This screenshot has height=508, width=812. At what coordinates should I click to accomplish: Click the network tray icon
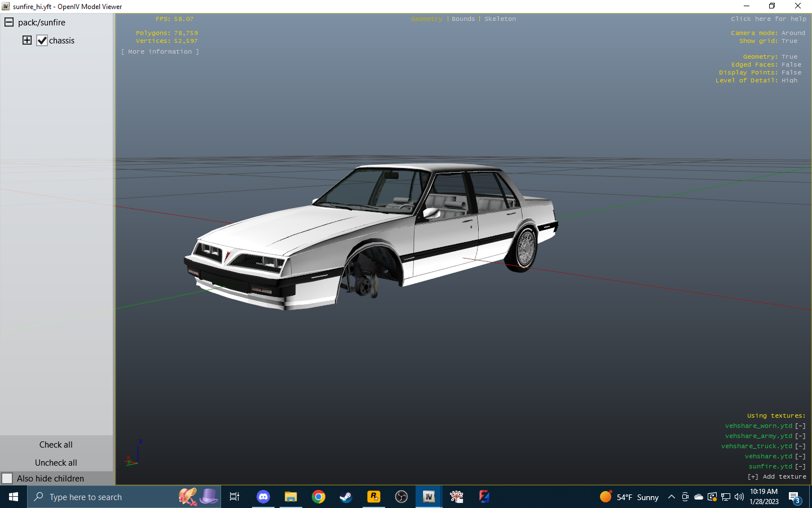pos(726,497)
